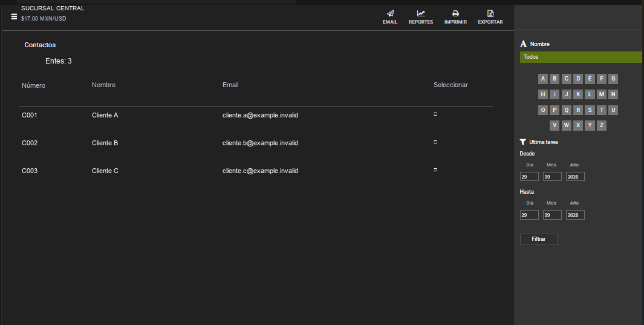Filter names by letter C
This screenshot has width=644, height=325.
point(567,79)
